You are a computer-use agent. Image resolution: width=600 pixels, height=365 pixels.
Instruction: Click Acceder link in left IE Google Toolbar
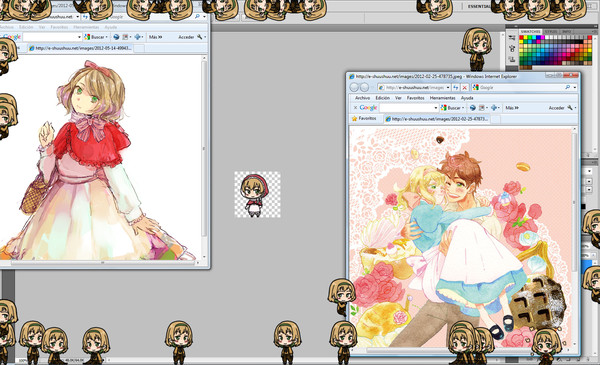(186, 37)
